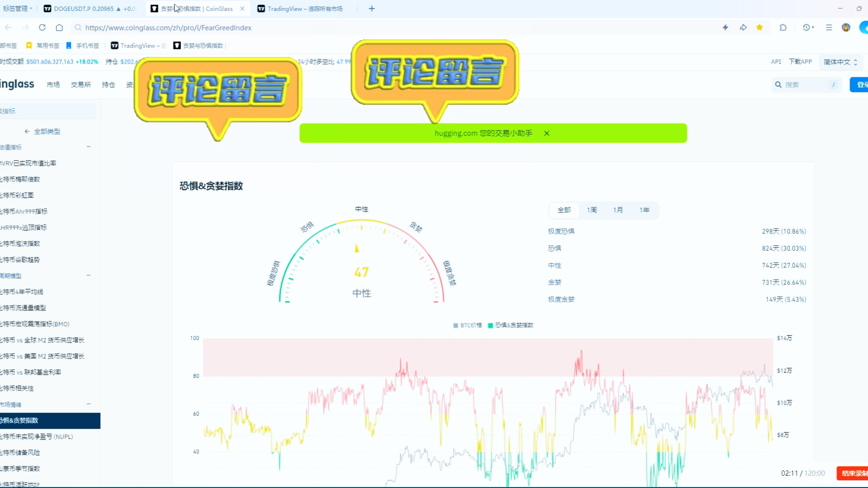868x488 pixels.
Task: Click the lightning bolt icon in address bar
Action: pyautogui.click(x=725, y=27)
